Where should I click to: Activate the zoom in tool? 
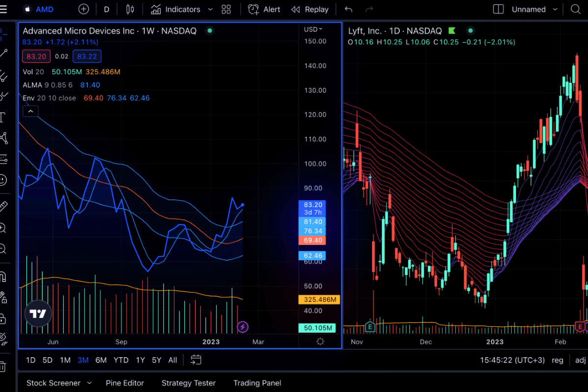pyautogui.click(x=3, y=227)
